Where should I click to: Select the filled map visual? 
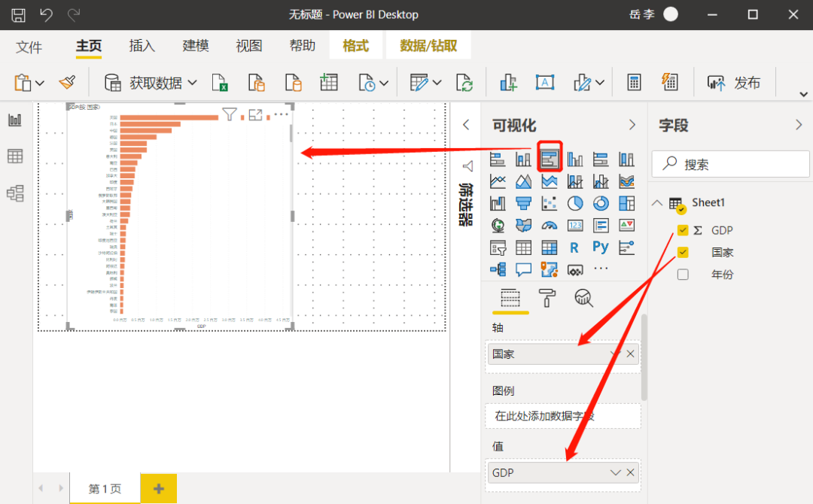[x=523, y=226]
